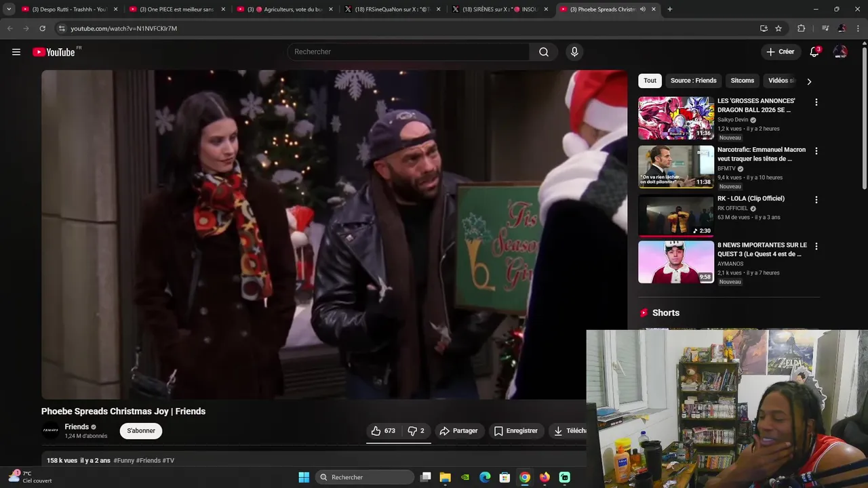Save the video with Enregistrer
868x488 pixels.
pos(515,430)
